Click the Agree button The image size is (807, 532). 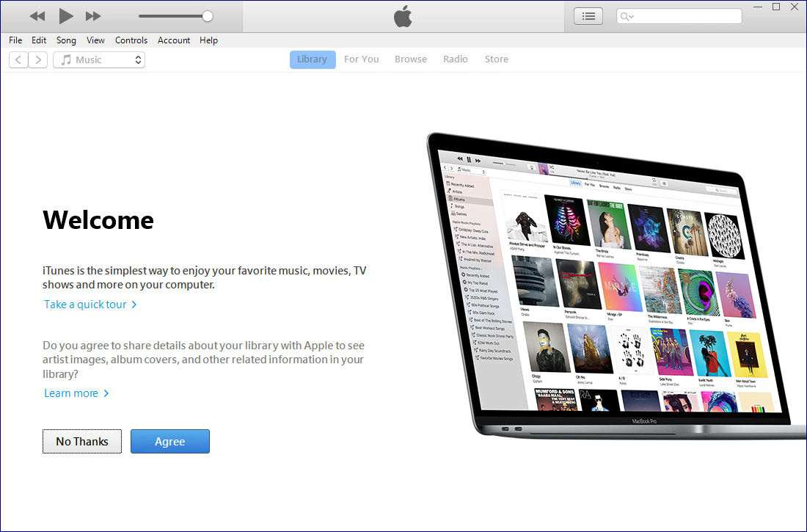[170, 442]
